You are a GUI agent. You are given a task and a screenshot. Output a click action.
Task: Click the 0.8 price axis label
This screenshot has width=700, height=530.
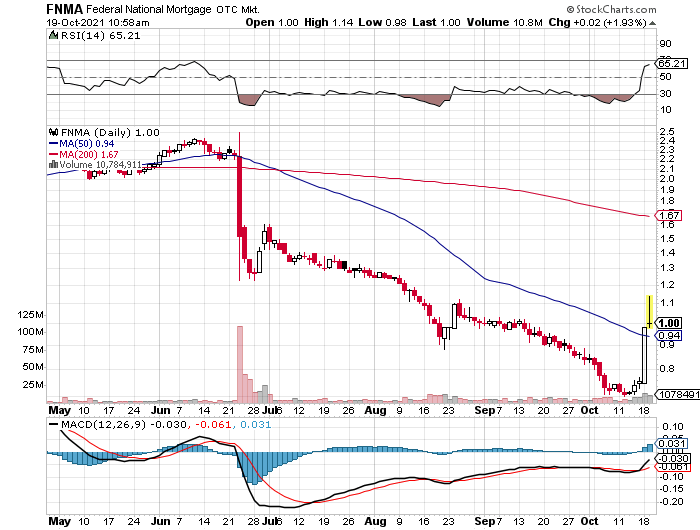pos(667,369)
